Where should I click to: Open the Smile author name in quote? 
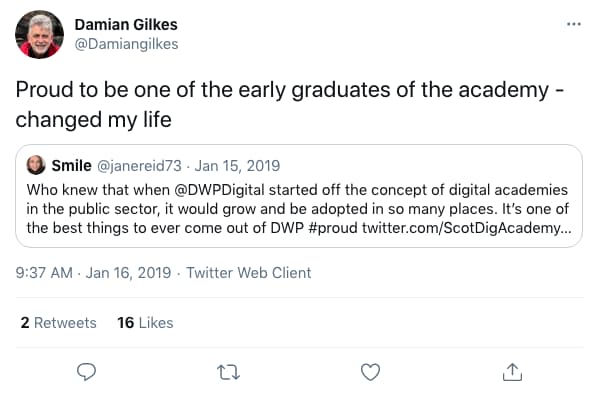click(x=72, y=166)
